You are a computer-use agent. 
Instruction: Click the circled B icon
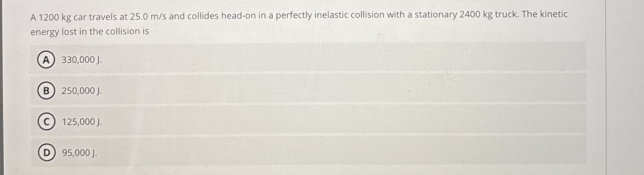tap(47, 91)
